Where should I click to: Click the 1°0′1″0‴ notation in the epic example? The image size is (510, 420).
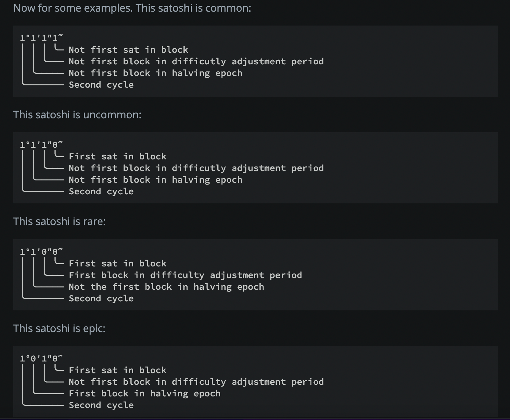[41, 359]
